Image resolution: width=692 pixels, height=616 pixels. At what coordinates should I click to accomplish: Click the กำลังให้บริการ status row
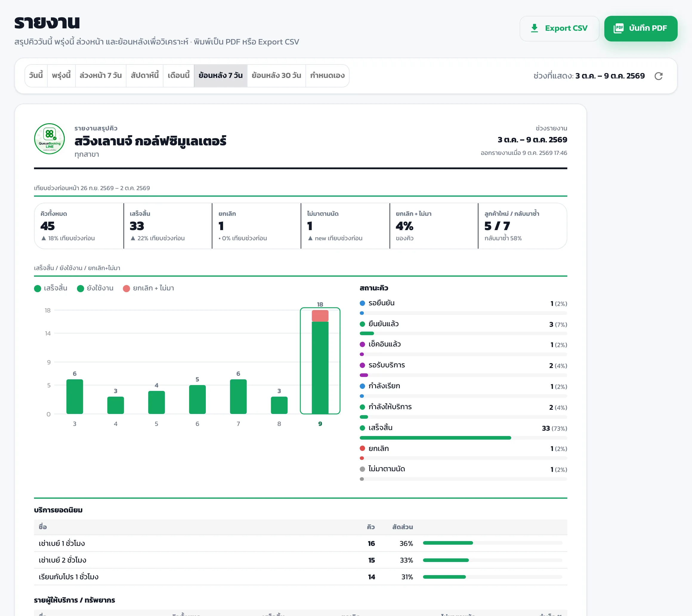tap(463, 411)
